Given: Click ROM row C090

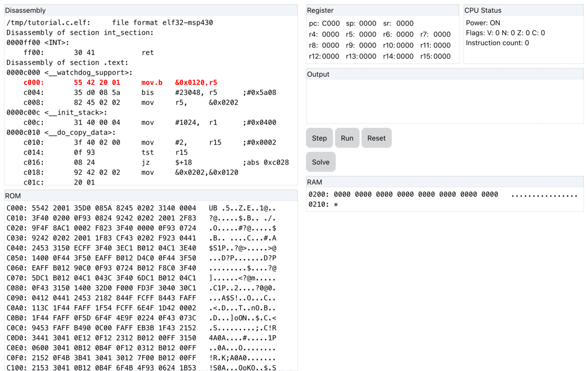Looking at the screenshot, I should point(142,298).
